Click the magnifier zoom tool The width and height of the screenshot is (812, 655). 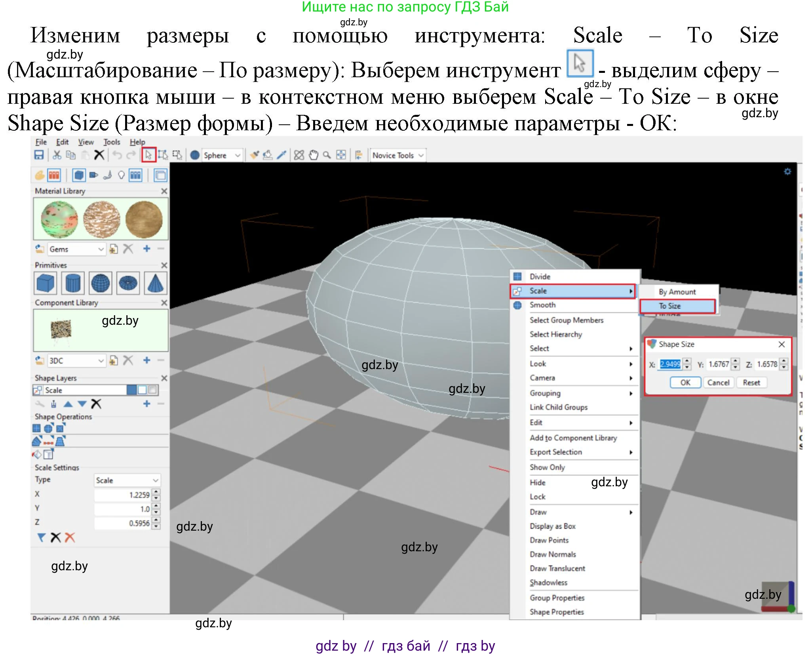coord(327,155)
